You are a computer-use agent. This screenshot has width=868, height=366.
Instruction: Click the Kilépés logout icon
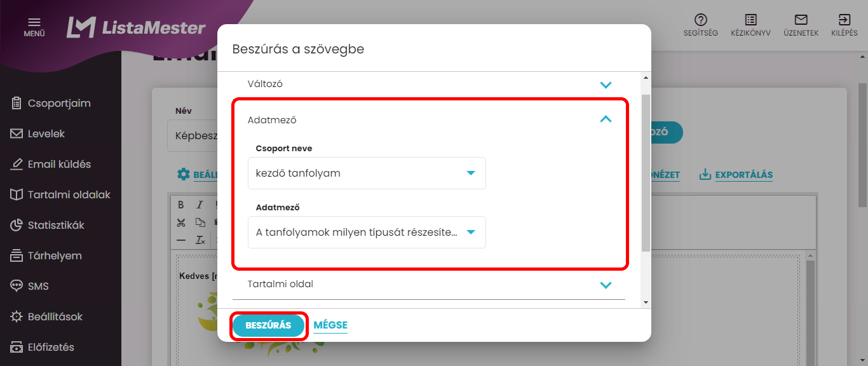tap(844, 20)
